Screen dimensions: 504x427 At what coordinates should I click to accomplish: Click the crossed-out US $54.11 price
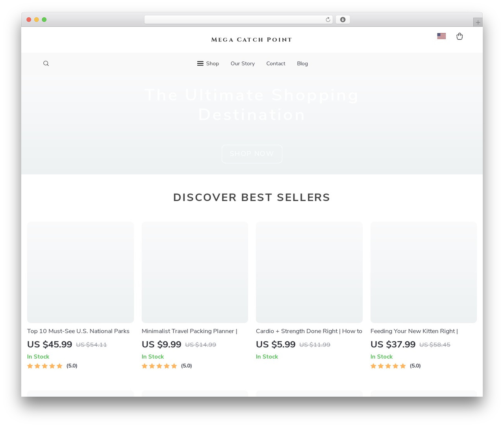91,345
